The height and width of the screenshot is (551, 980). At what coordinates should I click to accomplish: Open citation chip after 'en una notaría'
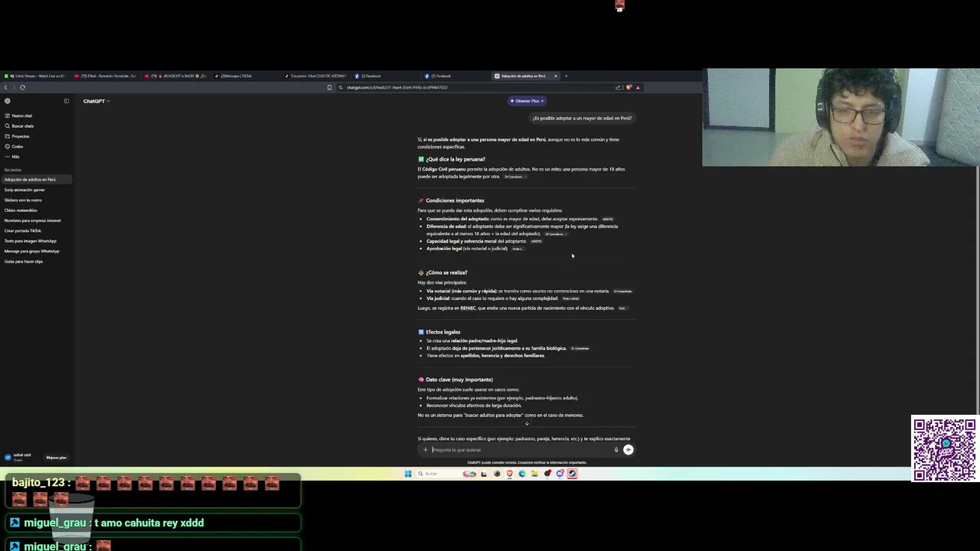coord(622,292)
